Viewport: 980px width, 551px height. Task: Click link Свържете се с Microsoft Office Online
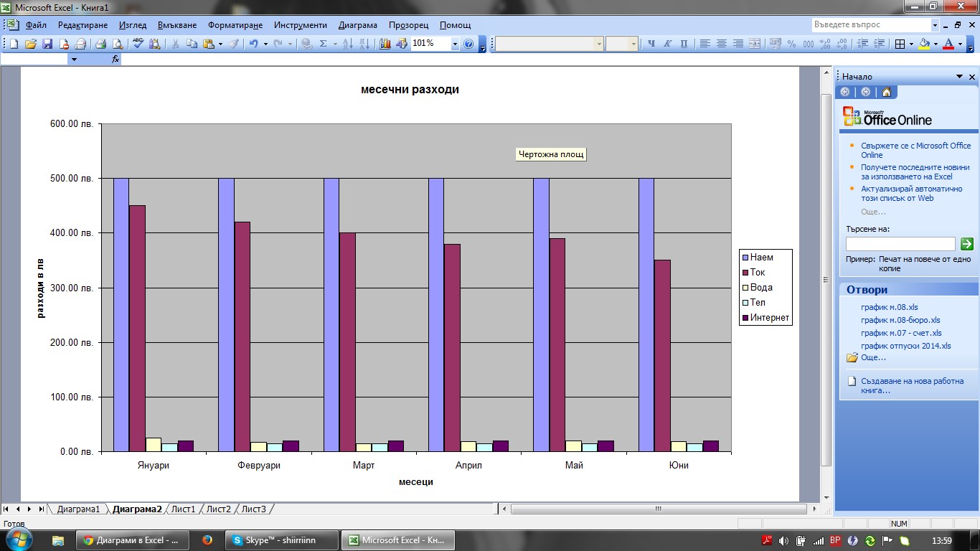coord(915,150)
